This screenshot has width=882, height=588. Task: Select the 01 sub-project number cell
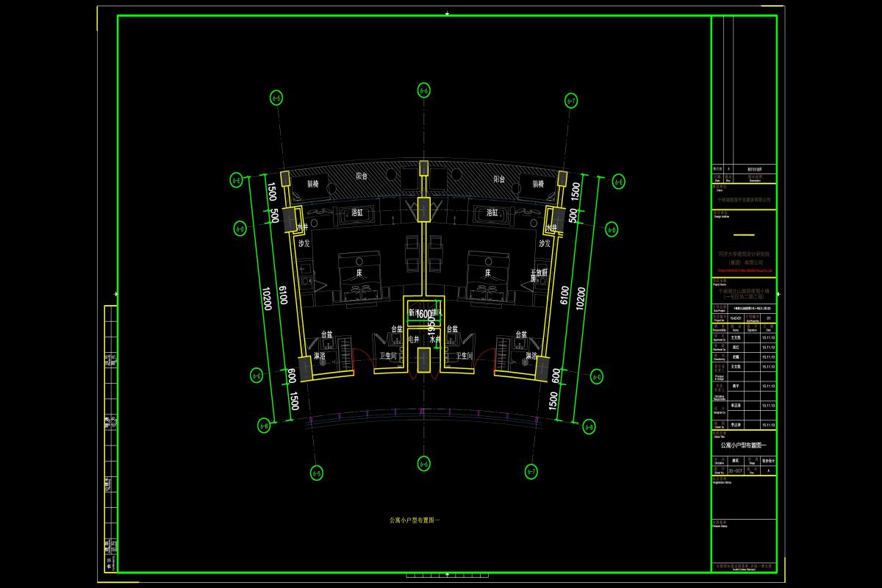point(768,318)
